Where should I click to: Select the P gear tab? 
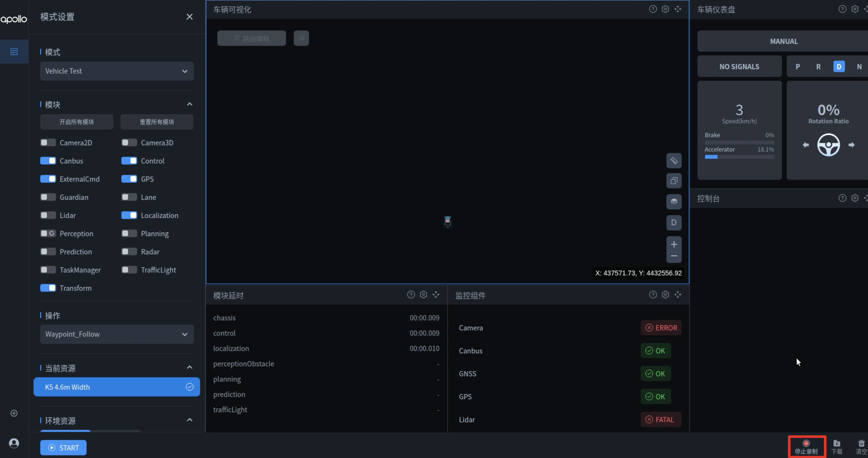[798, 67]
